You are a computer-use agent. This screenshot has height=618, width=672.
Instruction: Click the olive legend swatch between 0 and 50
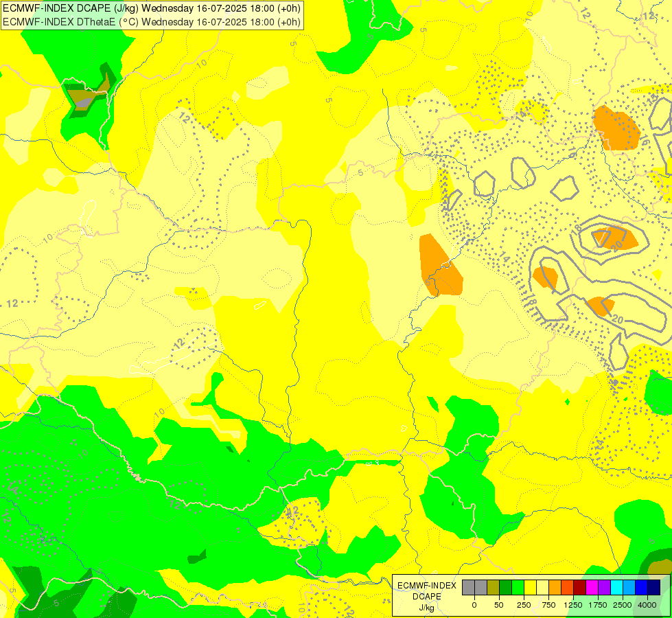click(x=494, y=588)
